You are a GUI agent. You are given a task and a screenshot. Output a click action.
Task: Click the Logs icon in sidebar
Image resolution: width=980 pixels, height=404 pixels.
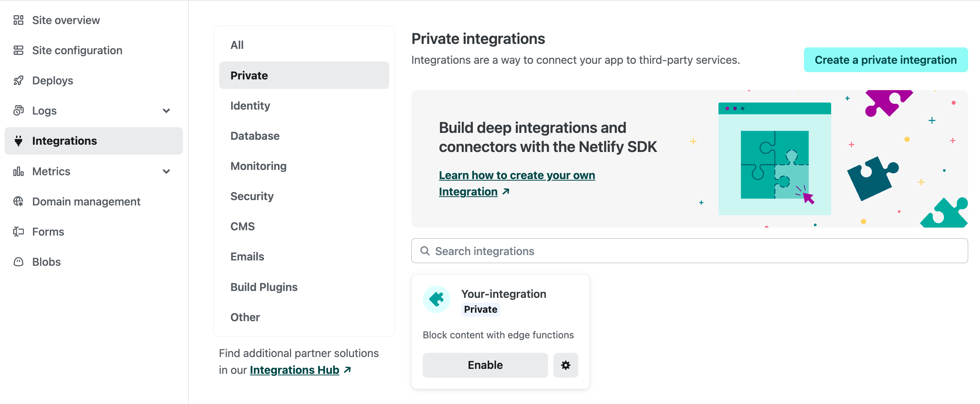click(18, 111)
